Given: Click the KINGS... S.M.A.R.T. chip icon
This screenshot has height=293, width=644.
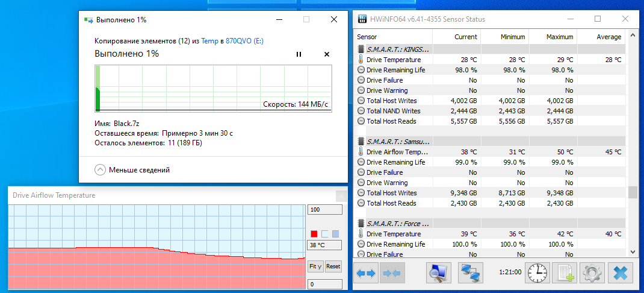Looking at the screenshot, I should coord(361,49).
